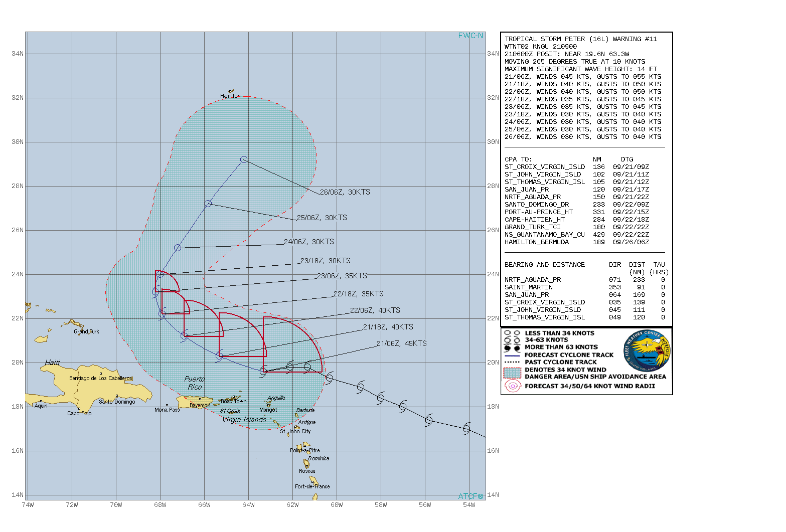Click the St. John City label

(x=295, y=431)
